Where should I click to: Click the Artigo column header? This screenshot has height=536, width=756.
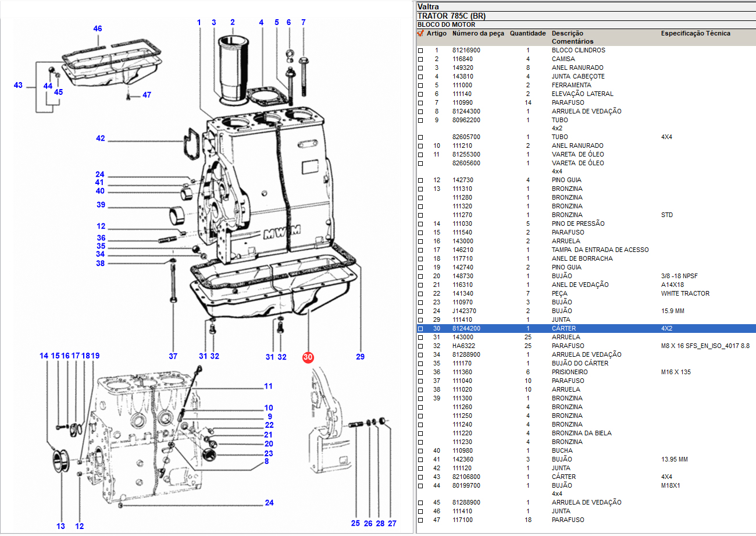(x=436, y=33)
